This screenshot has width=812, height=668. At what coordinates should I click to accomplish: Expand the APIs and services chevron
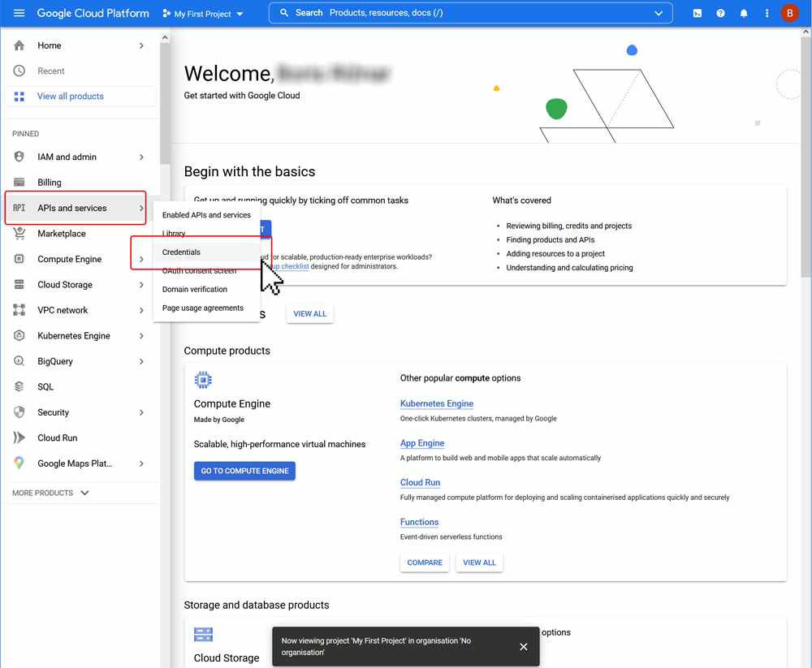tap(141, 208)
